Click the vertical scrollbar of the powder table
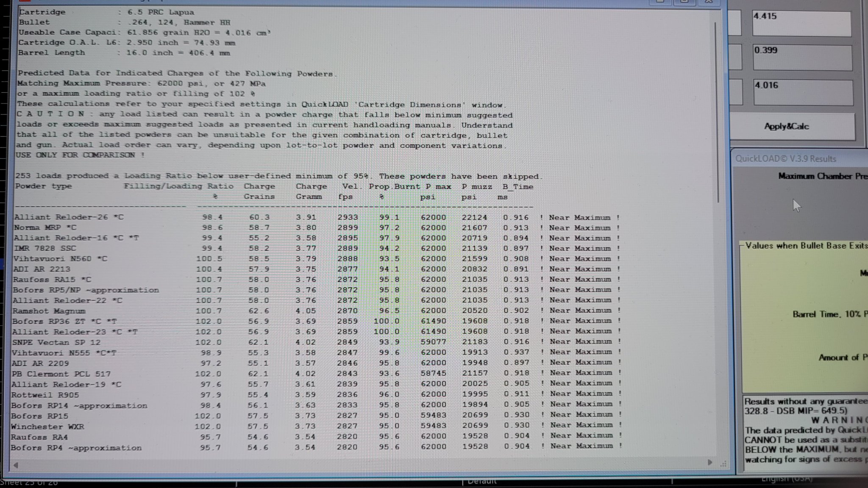Viewport: 868px width, 488px height. (717, 112)
